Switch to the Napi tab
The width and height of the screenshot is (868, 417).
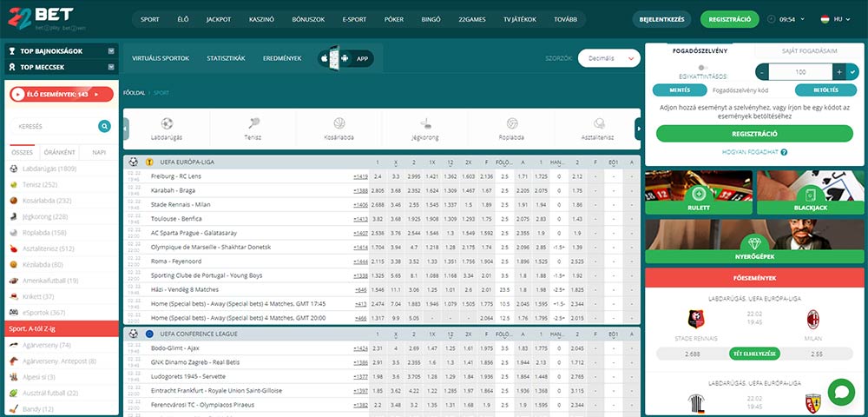point(99,152)
